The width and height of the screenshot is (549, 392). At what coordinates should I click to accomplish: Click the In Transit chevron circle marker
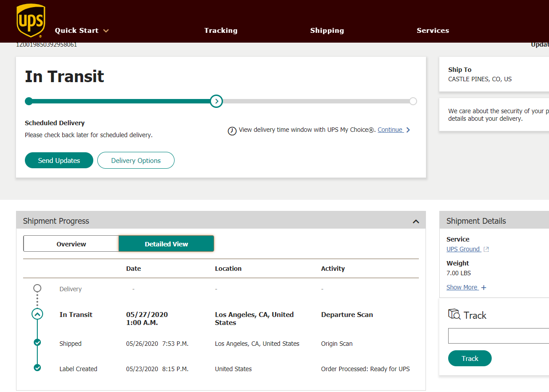(37, 314)
